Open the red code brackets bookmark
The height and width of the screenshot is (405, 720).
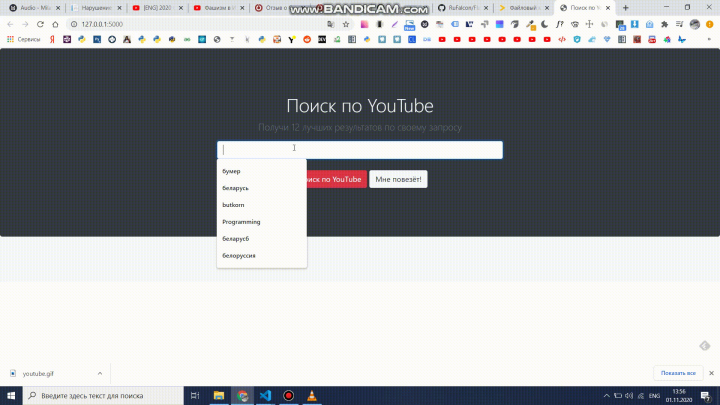[x=562, y=39]
